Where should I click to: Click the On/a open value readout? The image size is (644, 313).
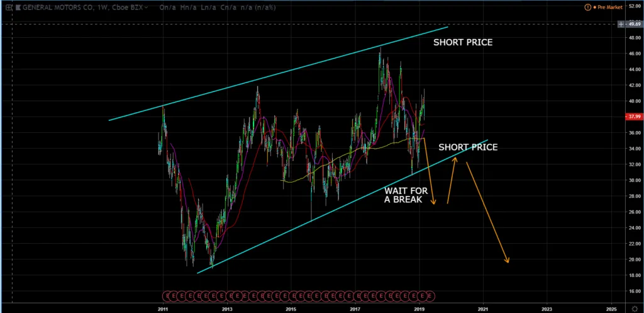(x=166, y=7)
